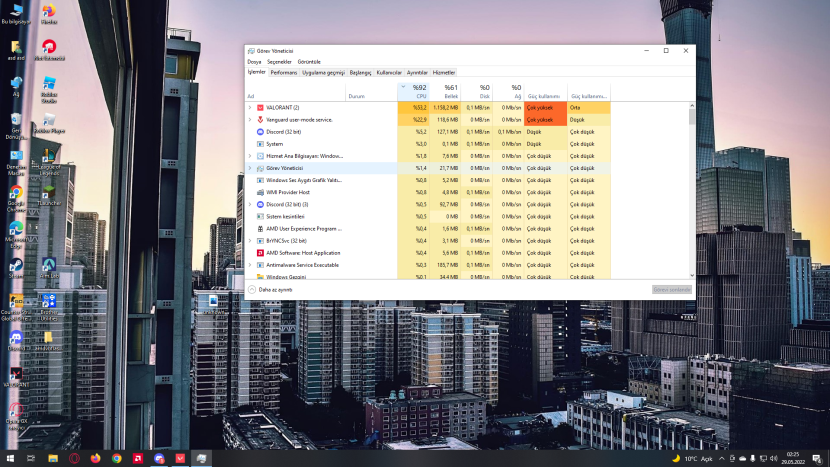Sort processes by the Disk column

477,92
